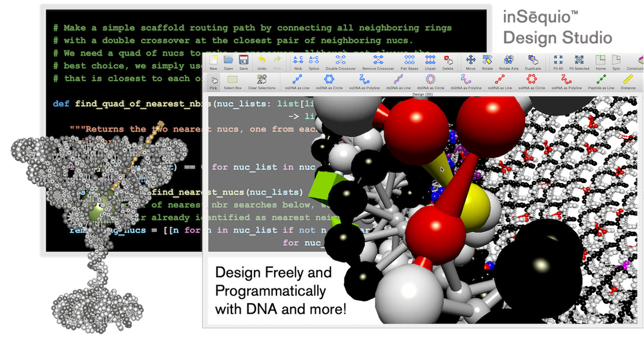Select the Move tool

coord(471,62)
